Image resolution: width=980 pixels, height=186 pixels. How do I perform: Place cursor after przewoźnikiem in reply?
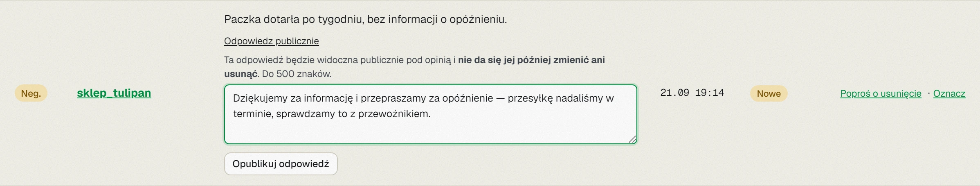pyautogui.click(x=431, y=114)
